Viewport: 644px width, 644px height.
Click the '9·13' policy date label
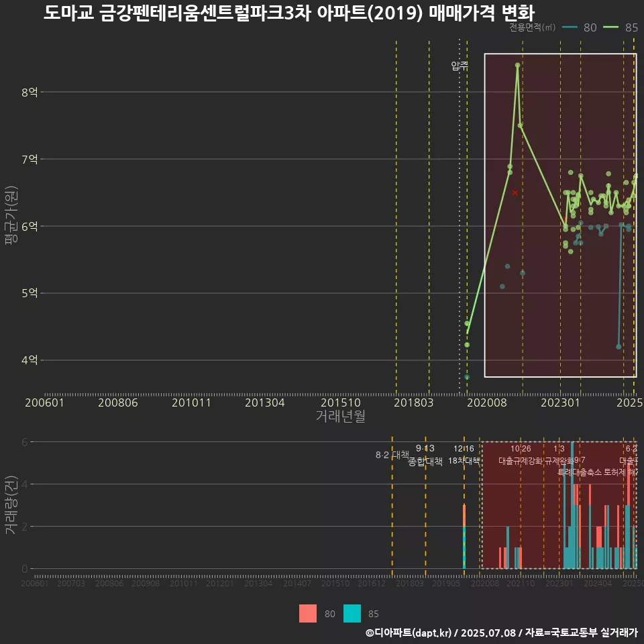click(425, 449)
